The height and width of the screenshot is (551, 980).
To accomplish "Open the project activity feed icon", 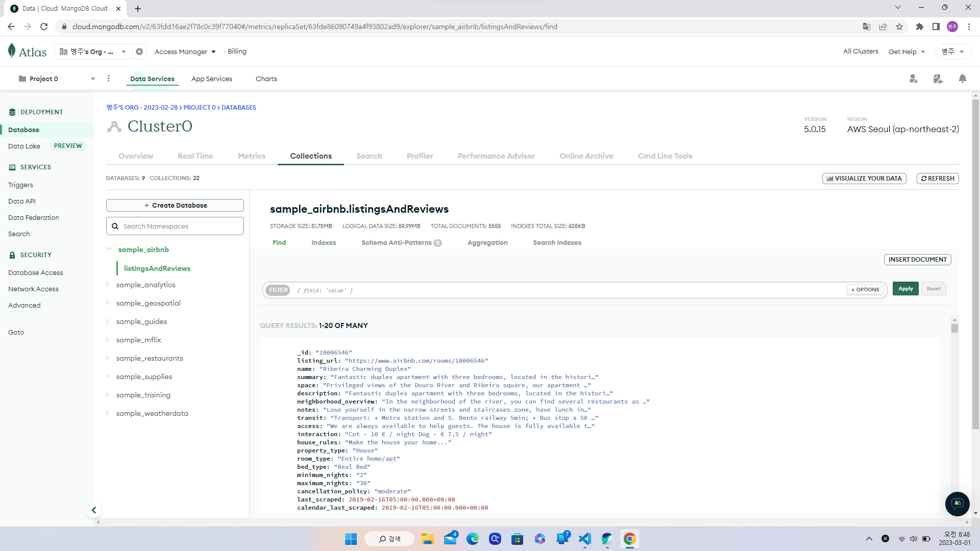I will click(938, 79).
